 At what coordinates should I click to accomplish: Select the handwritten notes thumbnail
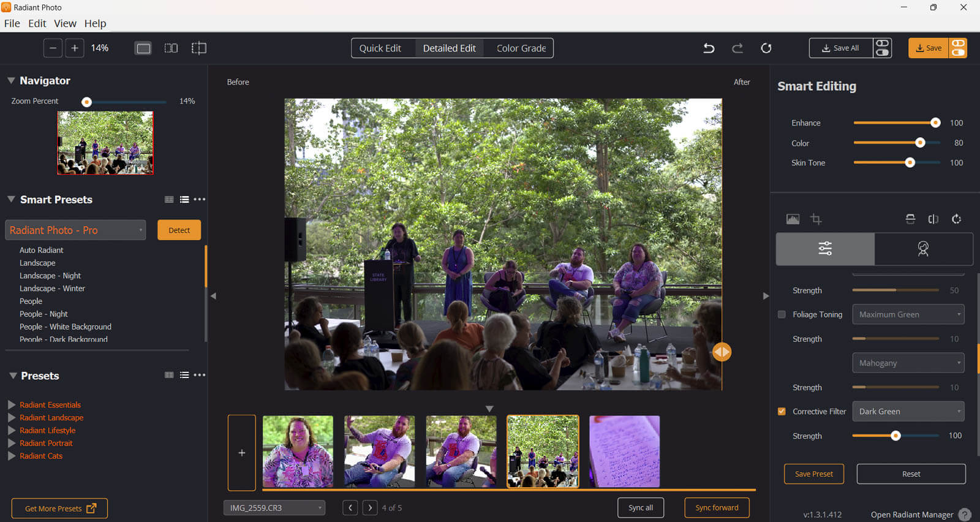click(x=624, y=452)
